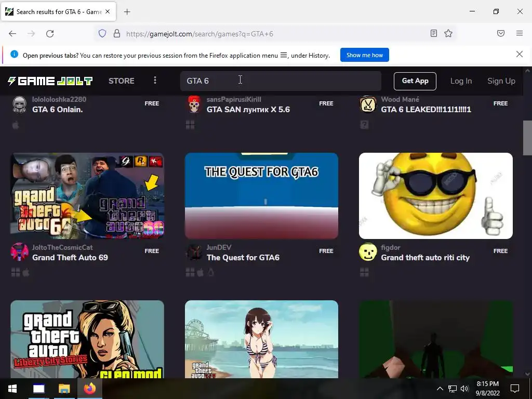The image size is (532, 399).
Task: Open the Game Jolt home logo
Action: pyautogui.click(x=50, y=81)
